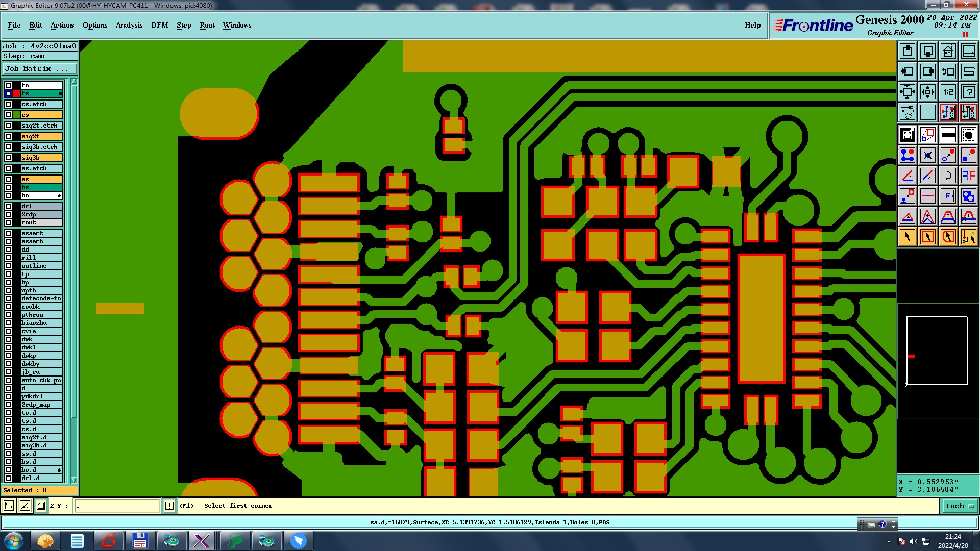The width and height of the screenshot is (980, 551).
Task: Click the X Y coordinate input field
Action: 117,506
